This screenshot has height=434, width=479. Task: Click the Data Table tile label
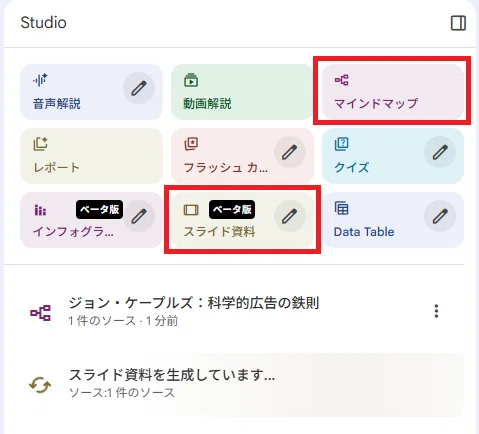click(x=364, y=232)
